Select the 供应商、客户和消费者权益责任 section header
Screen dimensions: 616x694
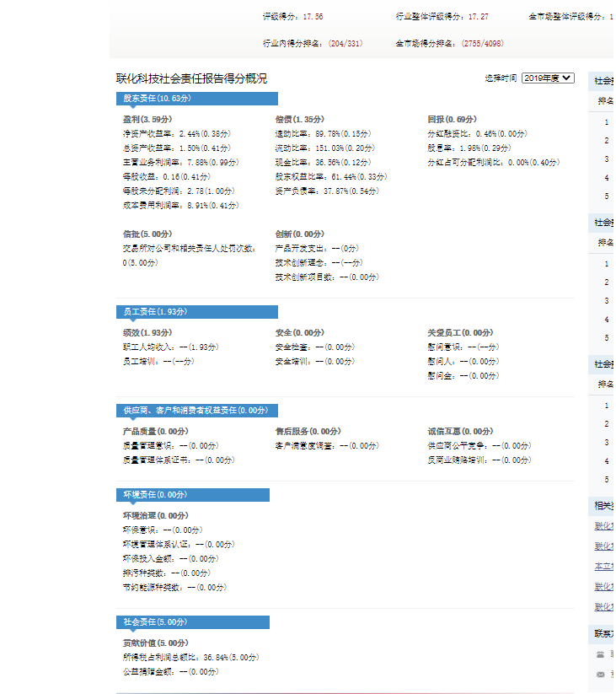pos(197,411)
